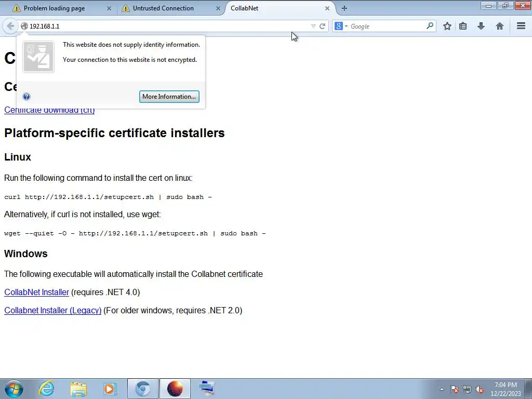The height and width of the screenshot is (399, 532).
Task: Go to the Home page icon
Action: click(499, 26)
